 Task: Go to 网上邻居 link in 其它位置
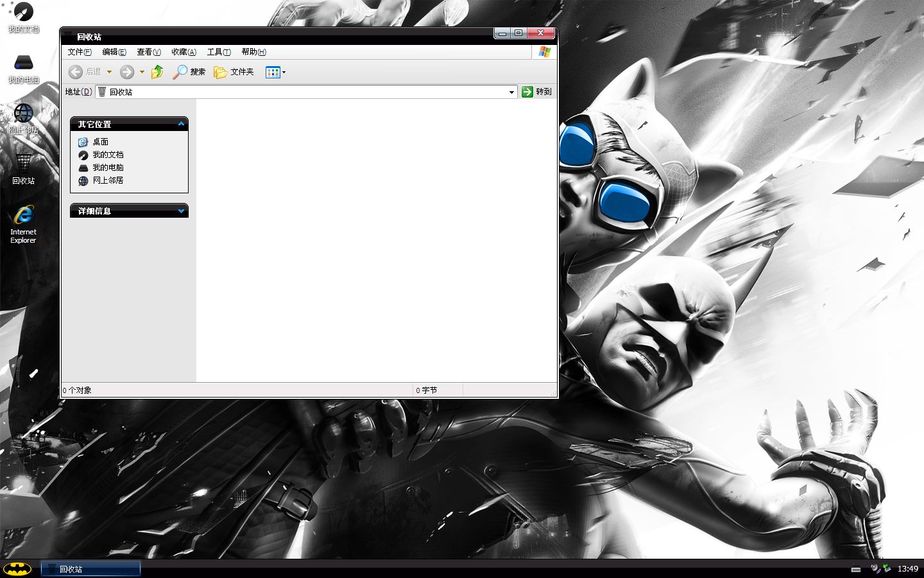tap(108, 180)
